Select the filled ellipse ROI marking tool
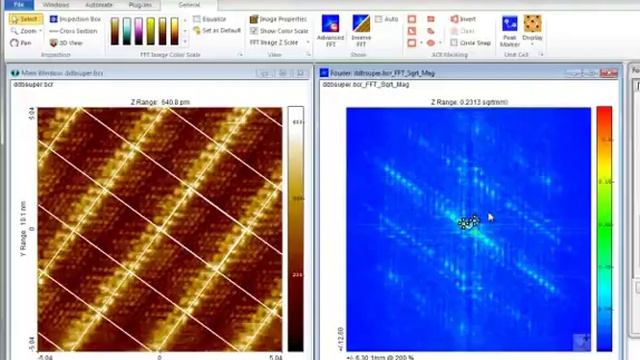The image size is (640, 360). tap(431, 43)
